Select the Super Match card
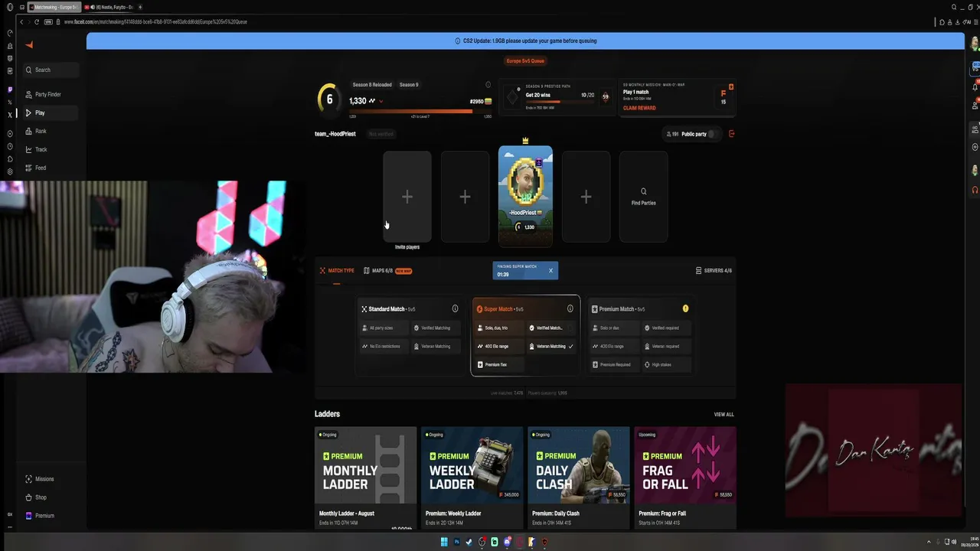 525,336
